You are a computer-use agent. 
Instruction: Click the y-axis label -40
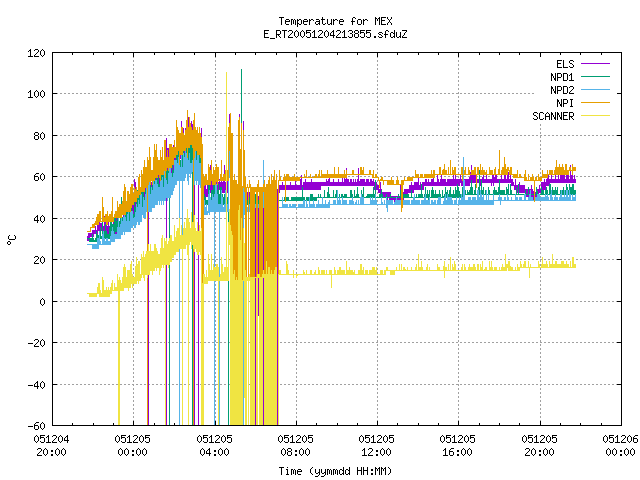(36, 384)
